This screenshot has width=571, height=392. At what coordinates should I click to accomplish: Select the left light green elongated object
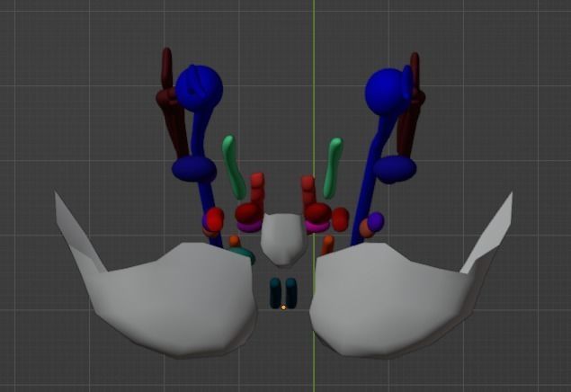coord(233,167)
